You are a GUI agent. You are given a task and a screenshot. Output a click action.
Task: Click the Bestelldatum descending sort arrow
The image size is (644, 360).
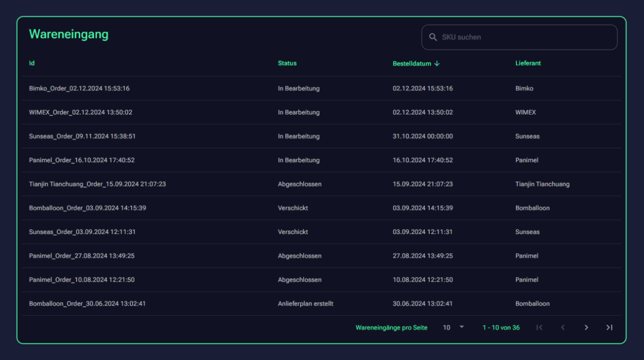click(x=437, y=64)
